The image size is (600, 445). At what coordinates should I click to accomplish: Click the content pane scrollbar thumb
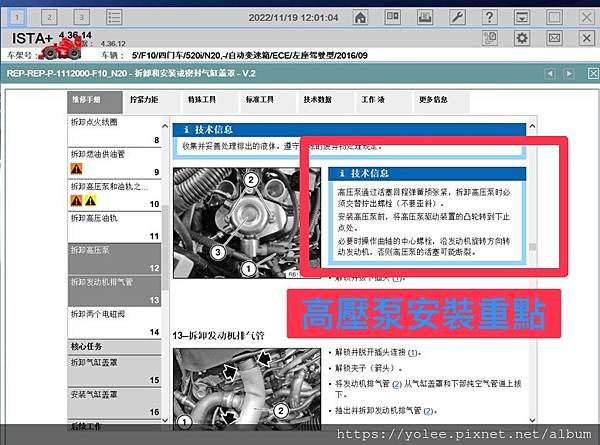point(532,247)
